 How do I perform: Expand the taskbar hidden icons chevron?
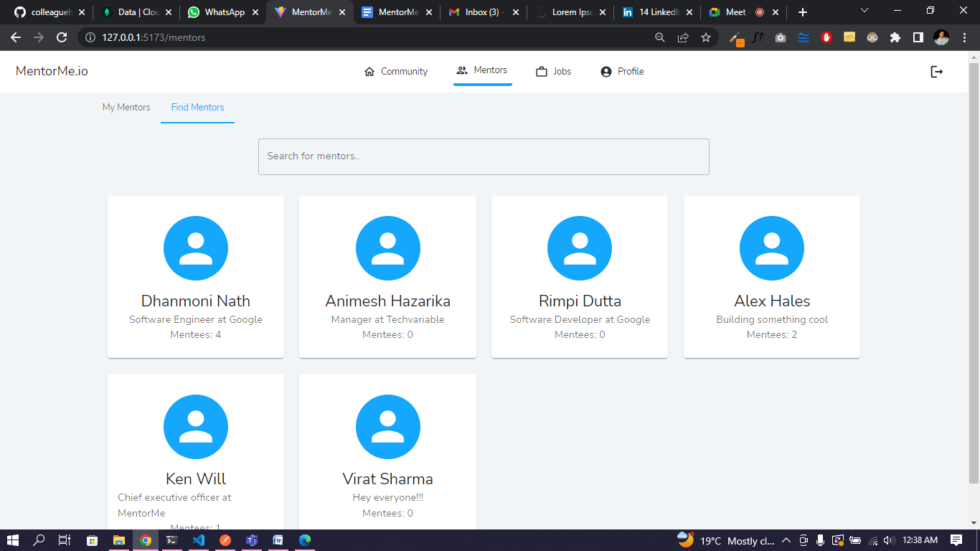tap(786, 541)
